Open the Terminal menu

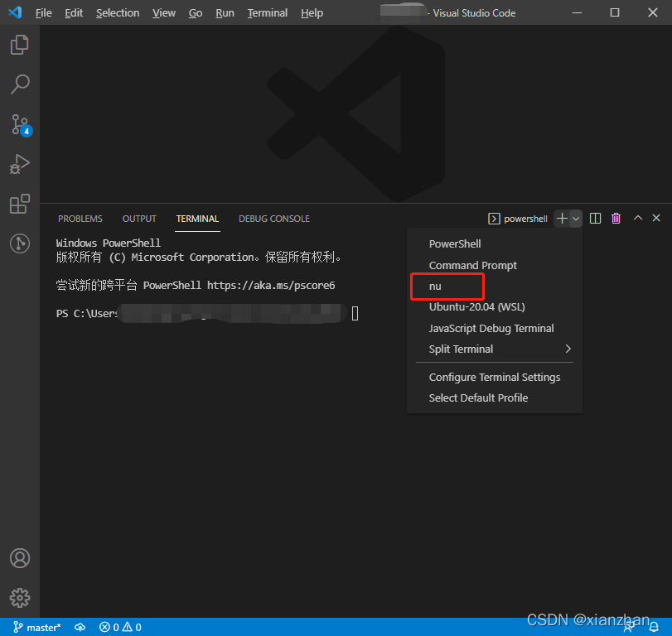[267, 13]
